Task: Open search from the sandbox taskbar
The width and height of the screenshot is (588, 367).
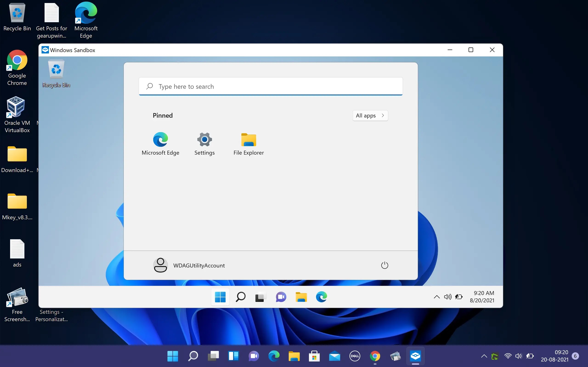Action: click(240, 297)
